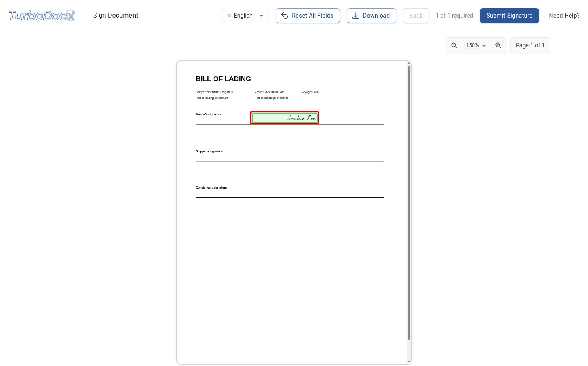Open the Need Help? link

point(564,16)
